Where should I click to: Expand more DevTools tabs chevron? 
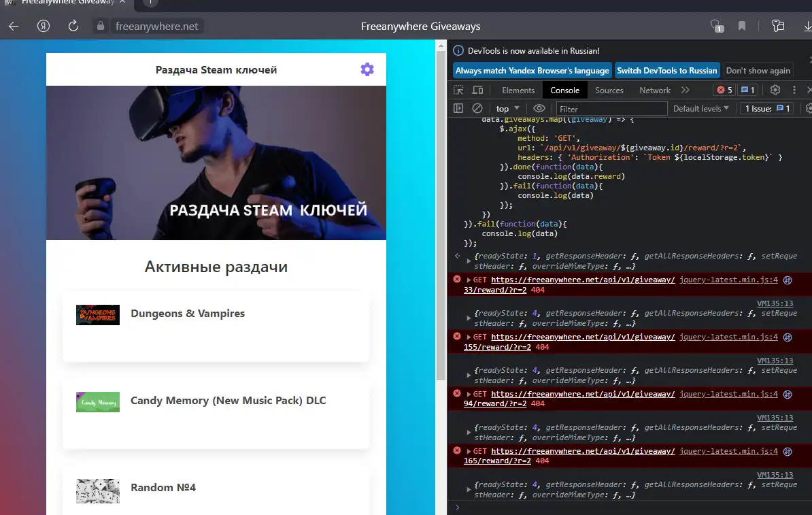[685, 90]
